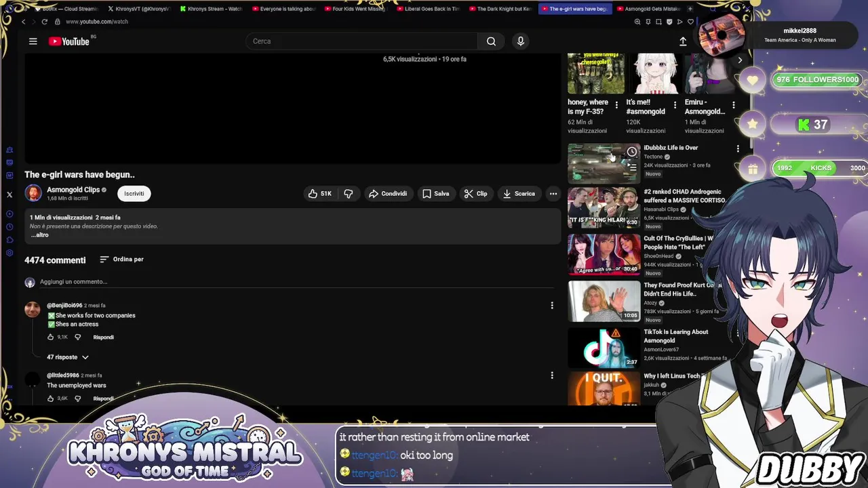
Task: Open 'iDubbbz Life is Over' video thumbnail
Action: point(604,163)
